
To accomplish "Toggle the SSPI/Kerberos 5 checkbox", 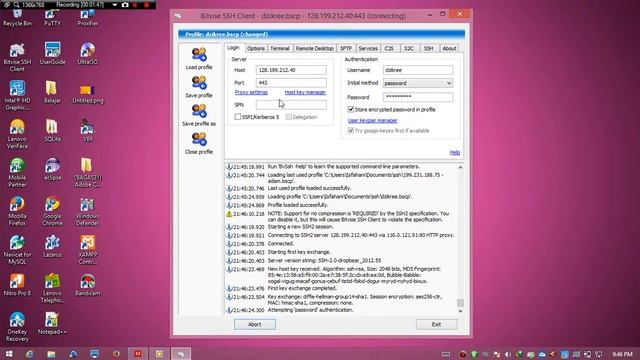I will 238,117.
